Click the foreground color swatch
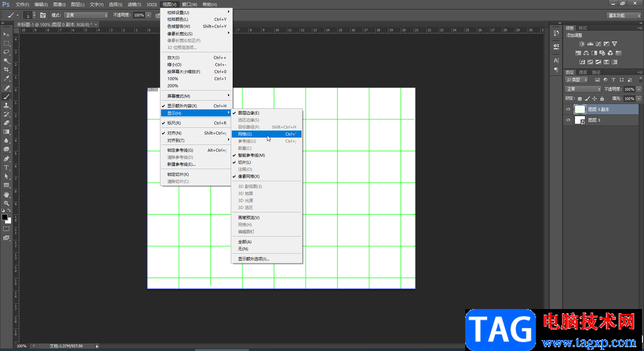The image size is (644, 351). 5,217
